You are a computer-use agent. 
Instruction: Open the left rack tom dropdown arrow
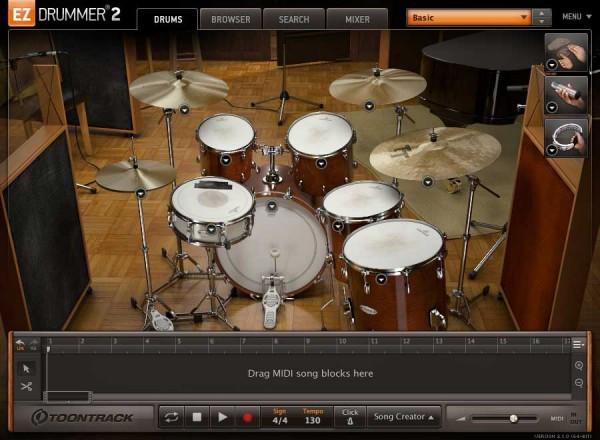[x=226, y=160]
